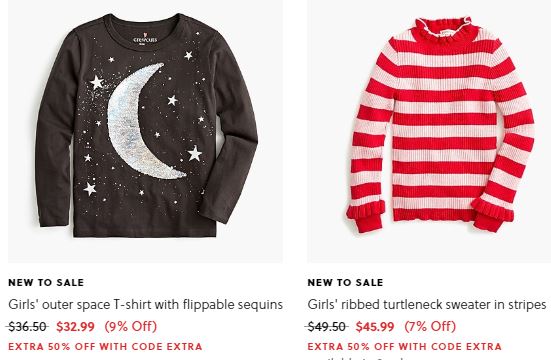Click the NEW TO SALE badge above the T-shirt title
Screen dimensions: 551x360
point(46,283)
